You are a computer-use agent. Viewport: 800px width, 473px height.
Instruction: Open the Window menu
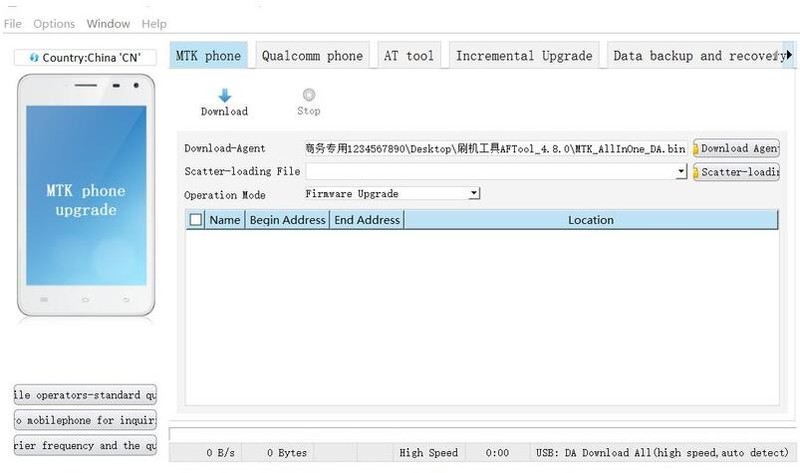[x=108, y=24]
